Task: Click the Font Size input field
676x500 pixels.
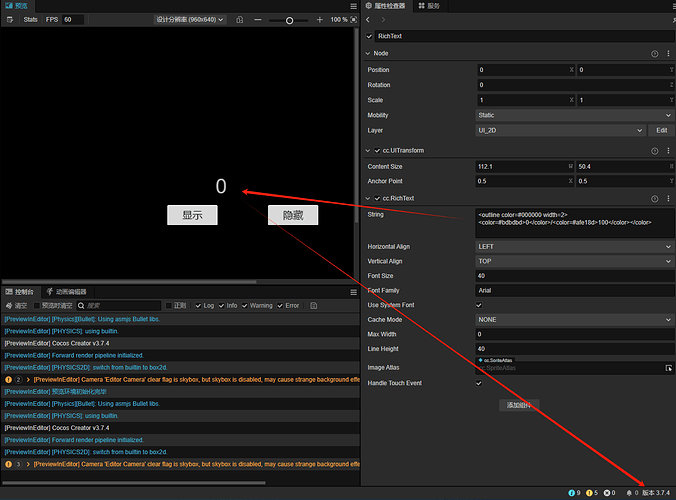Action: click(575, 276)
